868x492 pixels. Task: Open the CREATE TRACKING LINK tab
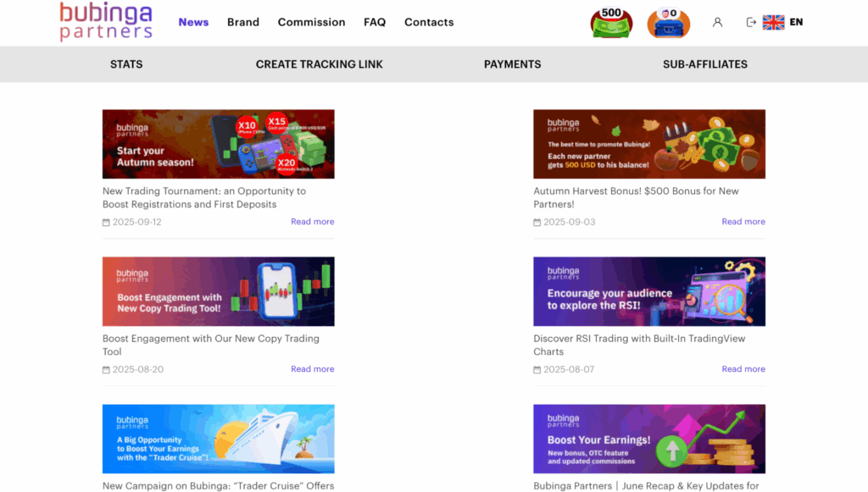[x=319, y=64]
